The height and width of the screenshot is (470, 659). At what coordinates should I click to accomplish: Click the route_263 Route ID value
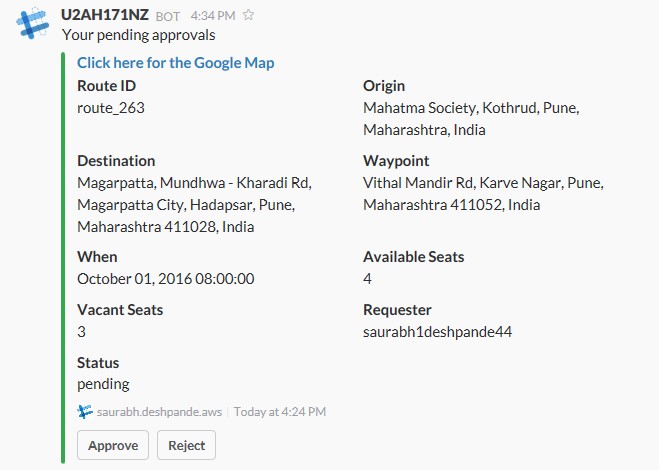[x=111, y=108]
